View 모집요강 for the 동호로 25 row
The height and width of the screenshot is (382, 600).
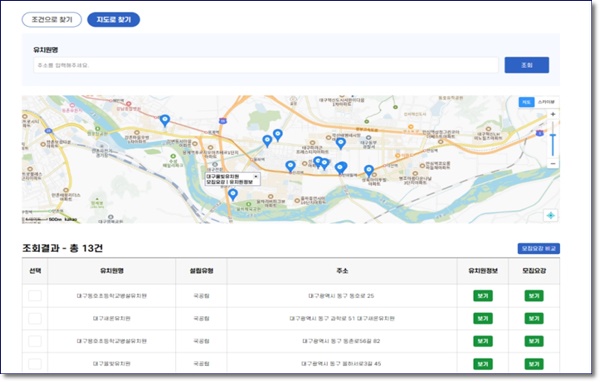pos(534,296)
